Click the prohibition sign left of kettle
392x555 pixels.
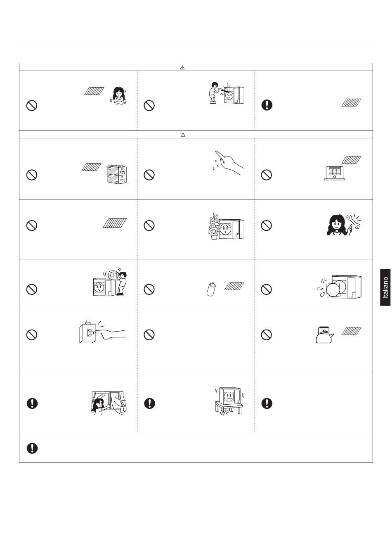point(267,334)
